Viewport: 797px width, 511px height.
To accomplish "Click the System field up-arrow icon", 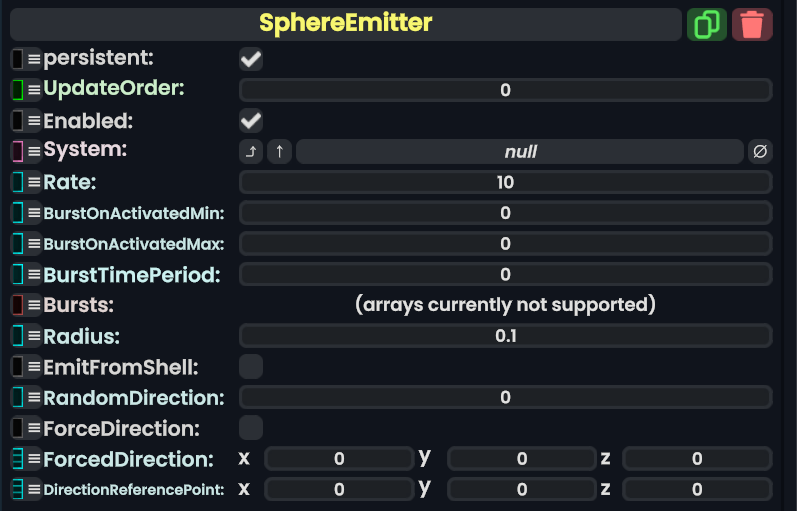I will [280, 152].
